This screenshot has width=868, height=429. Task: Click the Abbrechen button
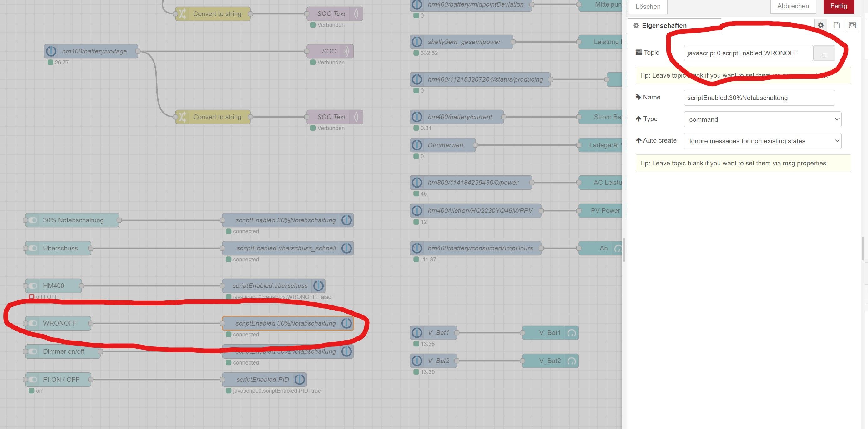point(793,6)
